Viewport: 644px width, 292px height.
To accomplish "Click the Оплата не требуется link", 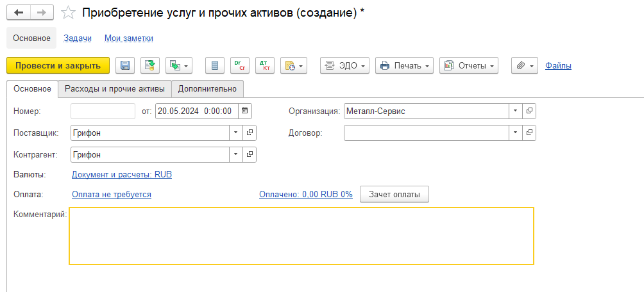I will (x=112, y=194).
